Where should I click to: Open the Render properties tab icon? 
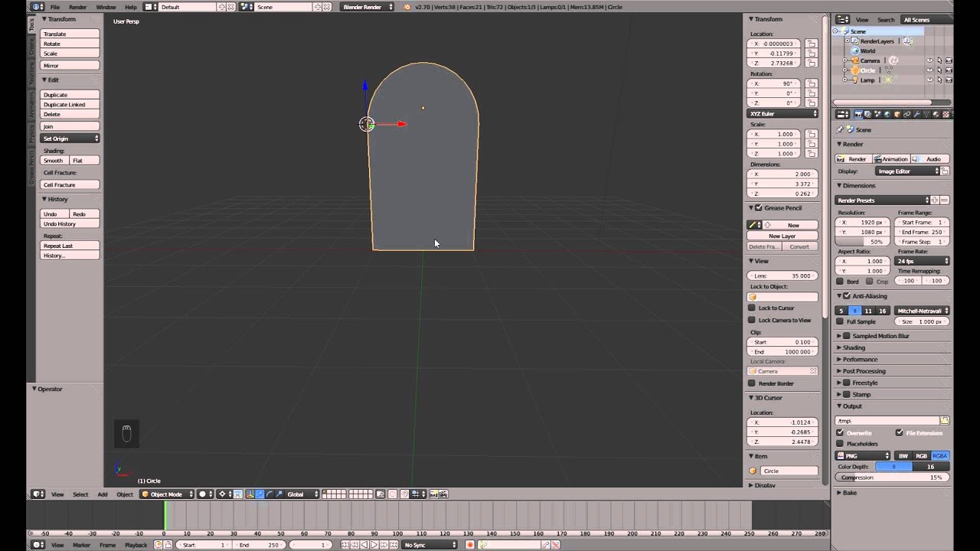pos(859,114)
